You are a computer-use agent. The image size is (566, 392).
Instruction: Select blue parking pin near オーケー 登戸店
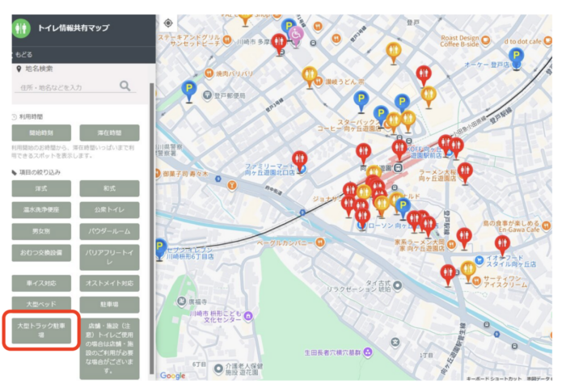(x=516, y=56)
